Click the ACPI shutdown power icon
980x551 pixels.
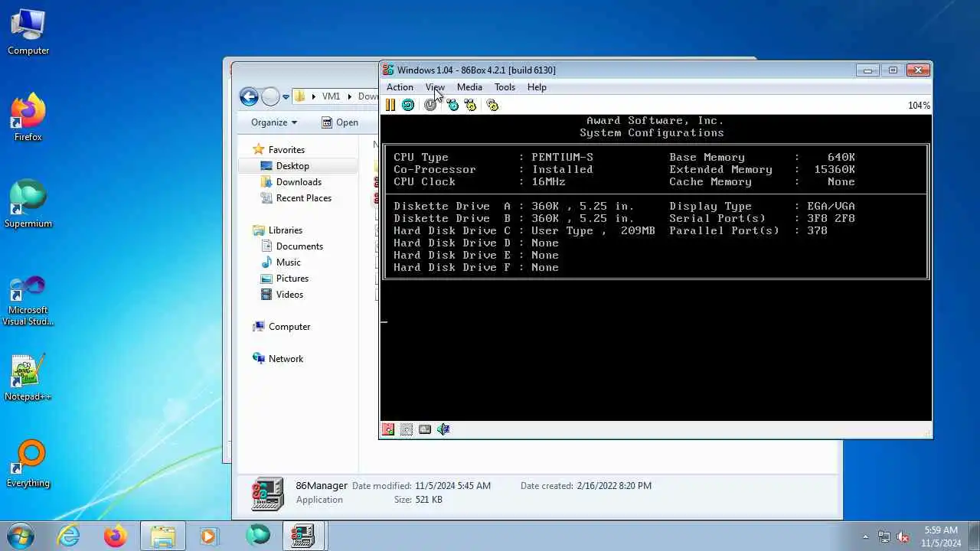pos(430,105)
